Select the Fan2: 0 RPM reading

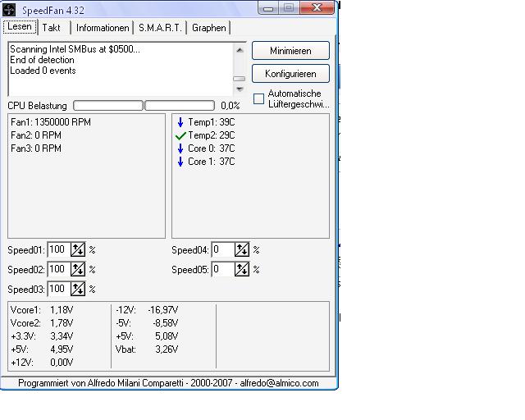pos(36,135)
